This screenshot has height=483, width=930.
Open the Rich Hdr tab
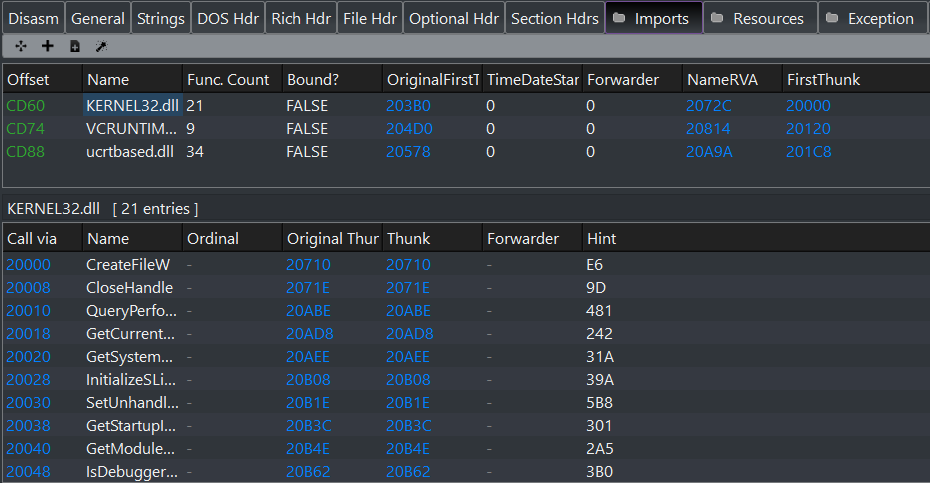pos(301,18)
